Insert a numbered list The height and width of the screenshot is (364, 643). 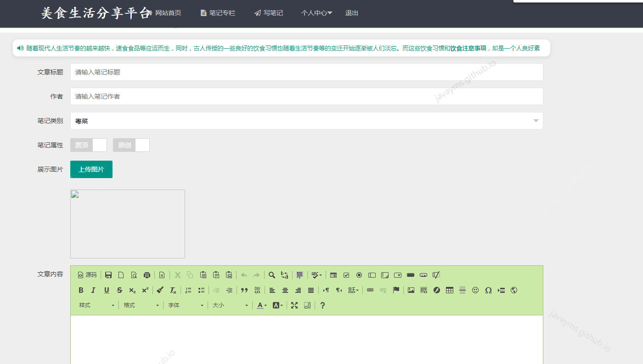click(x=187, y=290)
